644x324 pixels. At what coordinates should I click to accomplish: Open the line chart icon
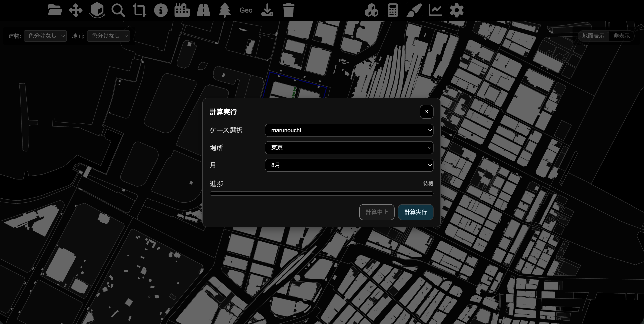[435, 10]
